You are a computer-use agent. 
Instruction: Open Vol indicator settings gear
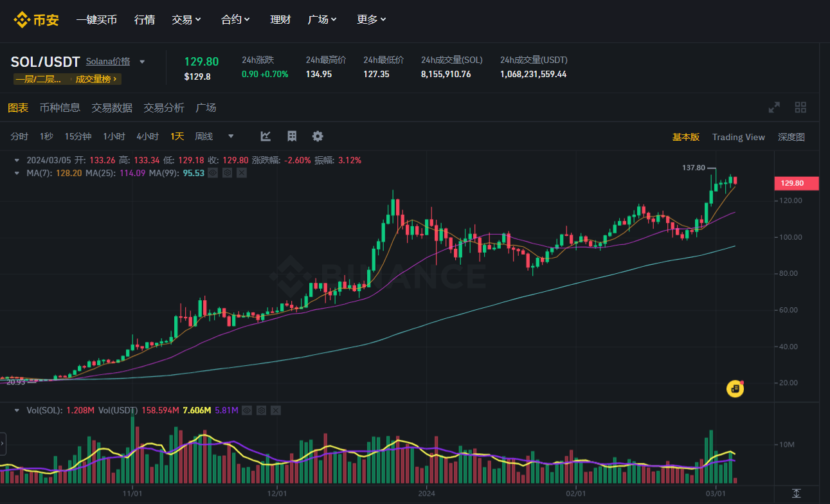pyautogui.click(x=262, y=410)
